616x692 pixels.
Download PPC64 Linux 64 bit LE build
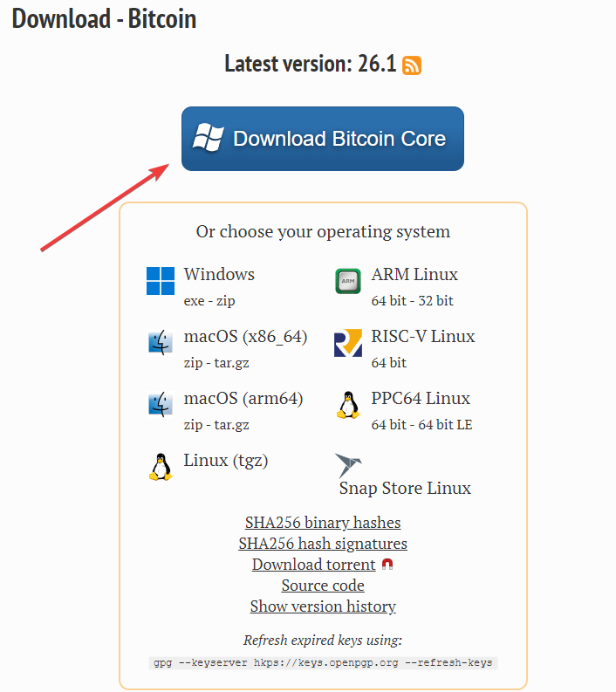(445, 425)
